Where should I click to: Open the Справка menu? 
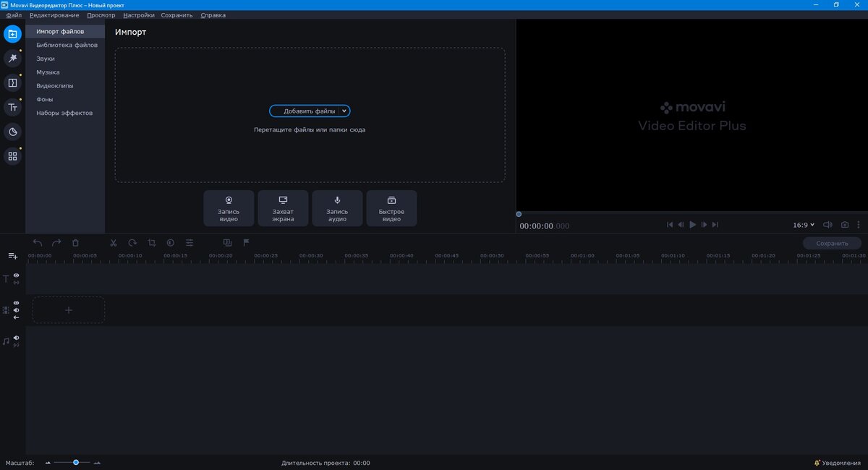[213, 14]
